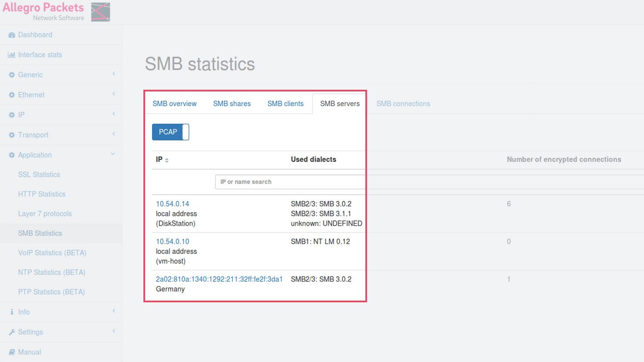Click the gear icon beside Generic
Viewport: 644px width, 362px height.
[12, 75]
